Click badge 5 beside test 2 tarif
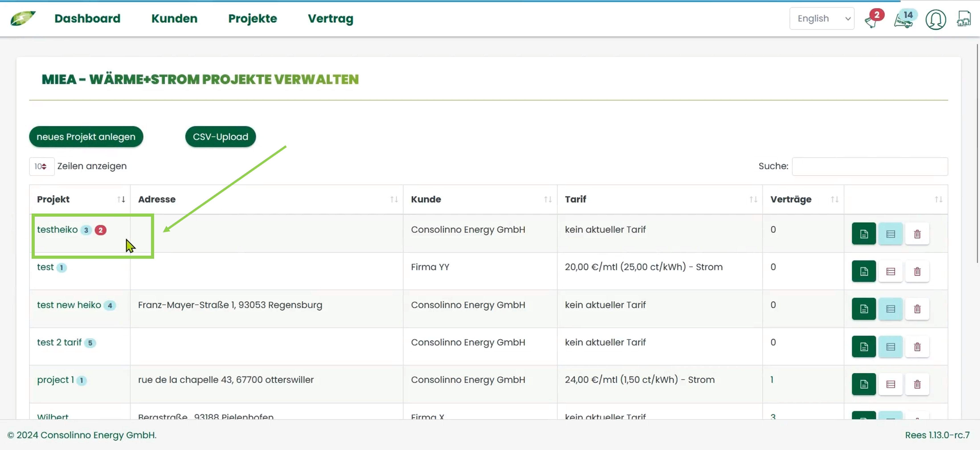This screenshot has width=980, height=450. [90, 343]
